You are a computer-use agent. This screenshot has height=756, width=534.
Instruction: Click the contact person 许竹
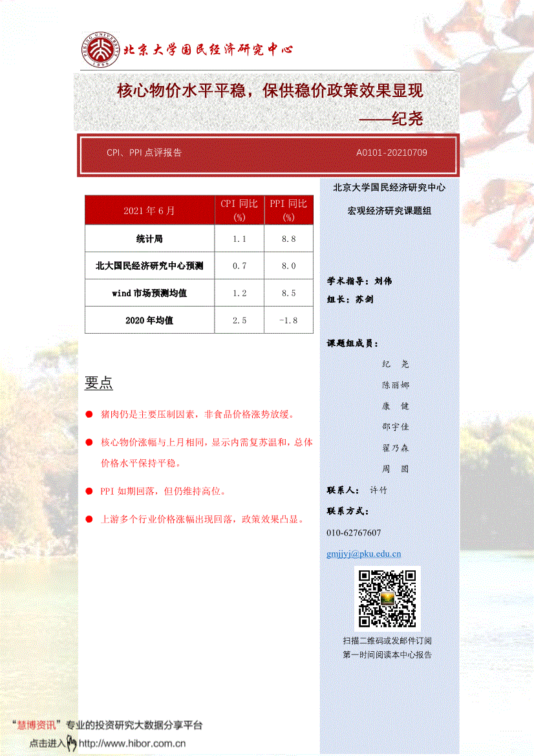(x=378, y=490)
